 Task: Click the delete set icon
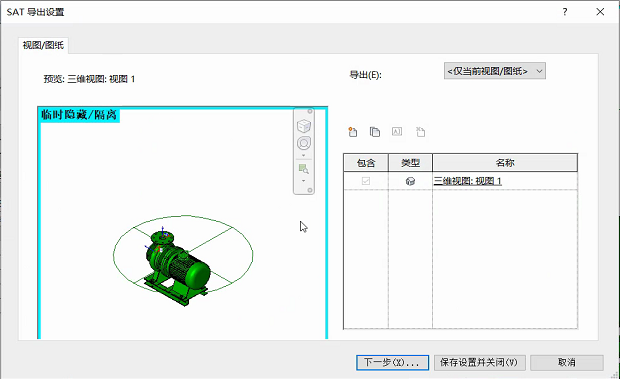(420, 132)
